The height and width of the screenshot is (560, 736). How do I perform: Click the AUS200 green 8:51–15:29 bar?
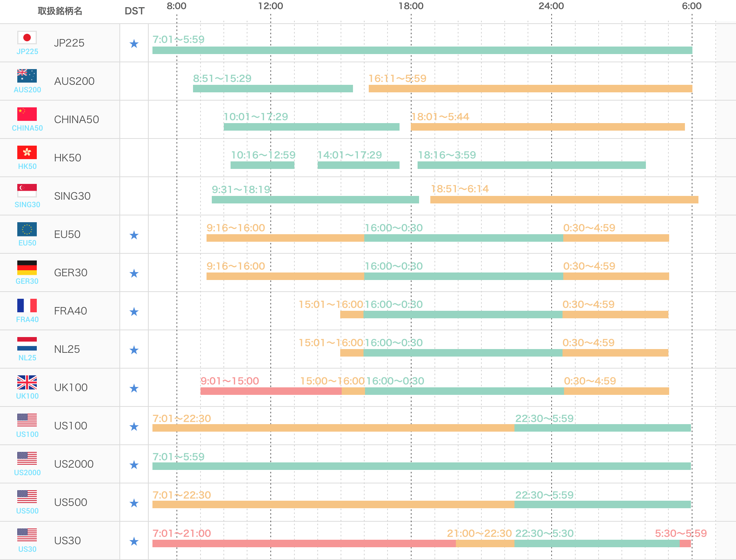pyautogui.click(x=273, y=89)
